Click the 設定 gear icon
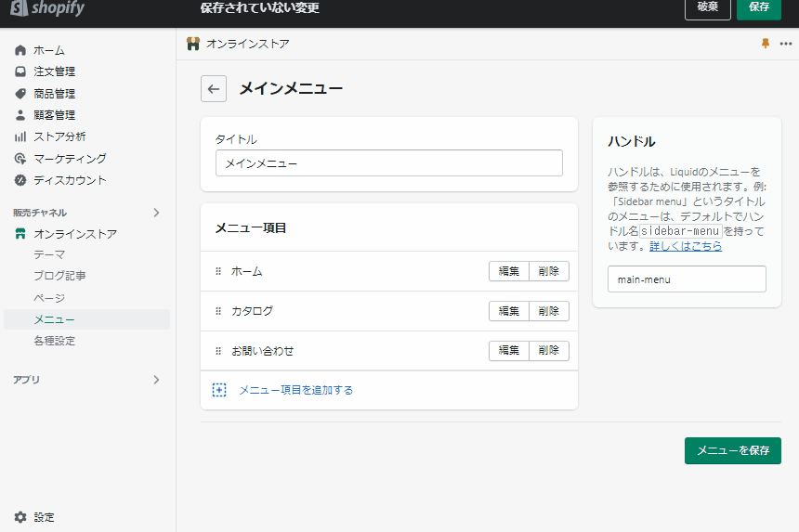 (20, 517)
